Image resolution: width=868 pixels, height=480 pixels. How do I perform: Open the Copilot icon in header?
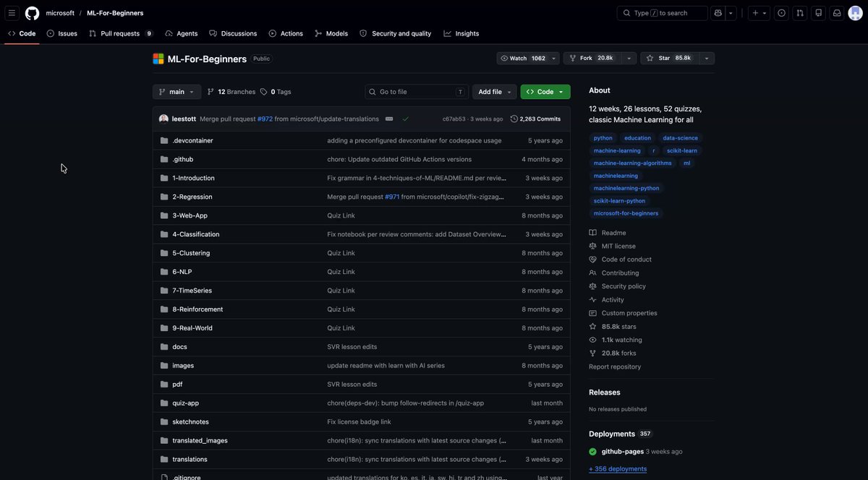click(x=718, y=13)
